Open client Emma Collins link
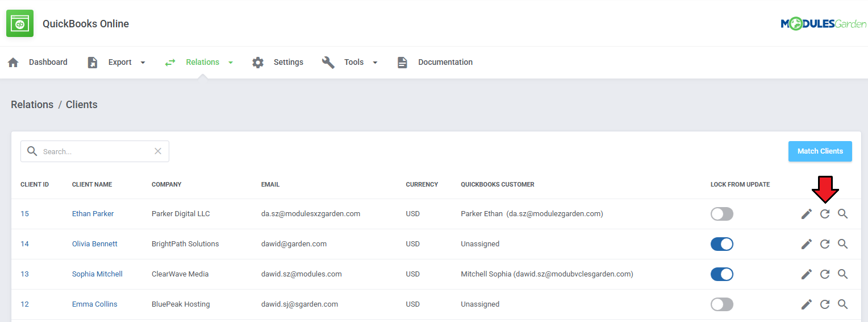This screenshot has width=868, height=322. pos(95,304)
